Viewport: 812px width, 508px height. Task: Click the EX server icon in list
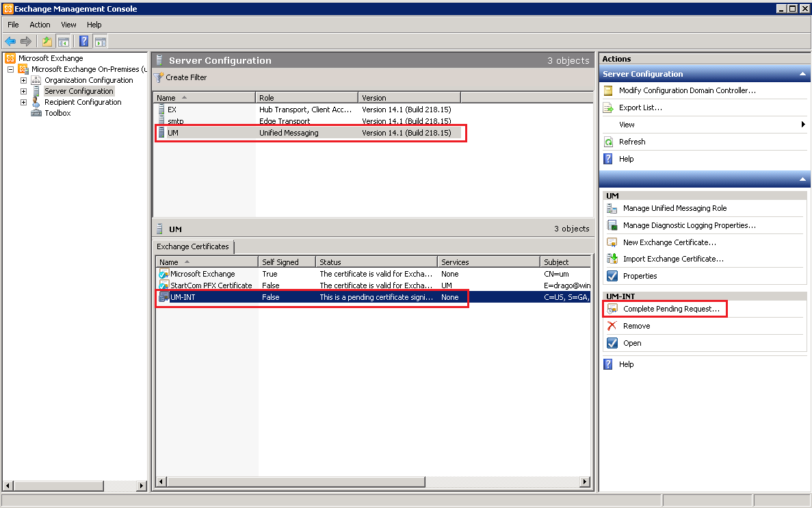[161, 110]
